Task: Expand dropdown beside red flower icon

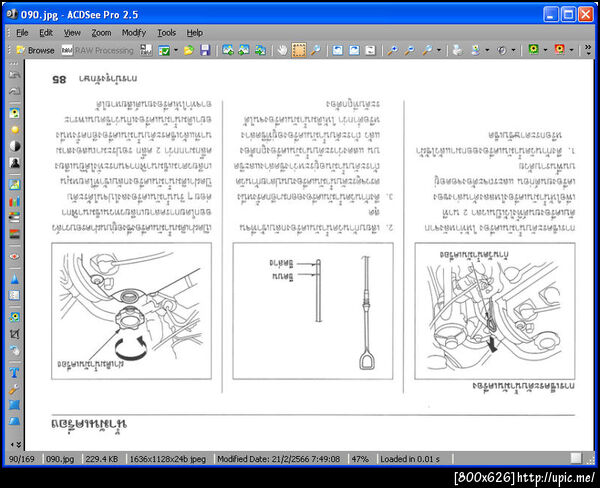Action: pos(571,50)
